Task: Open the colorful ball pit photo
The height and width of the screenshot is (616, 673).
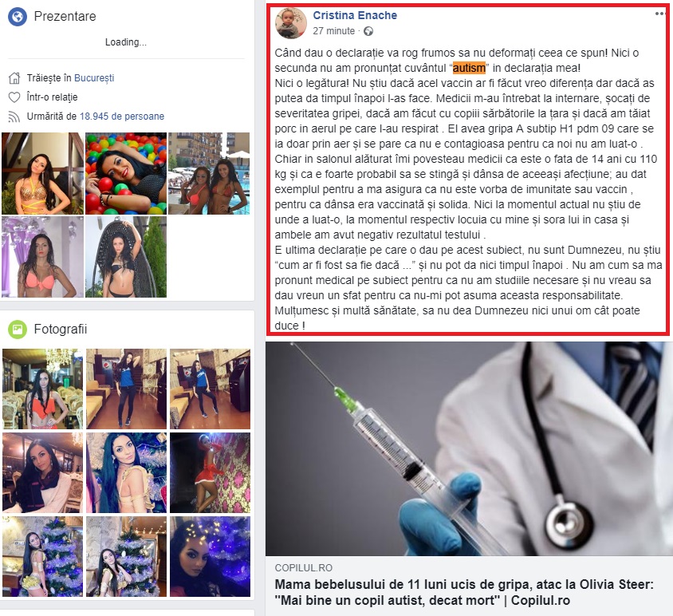Action: pyautogui.click(x=126, y=173)
